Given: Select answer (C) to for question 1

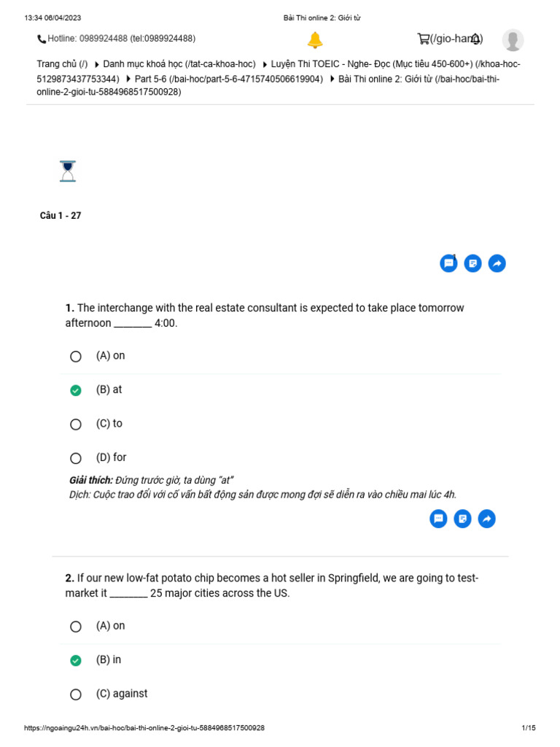Looking at the screenshot, I should (x=76, y=424).
